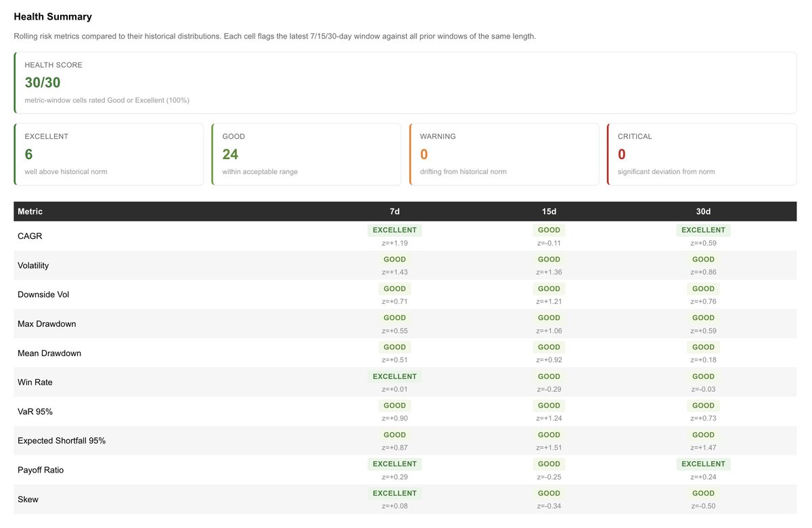Click the z=+0.90 VaR 95% value

pos(394,418)
